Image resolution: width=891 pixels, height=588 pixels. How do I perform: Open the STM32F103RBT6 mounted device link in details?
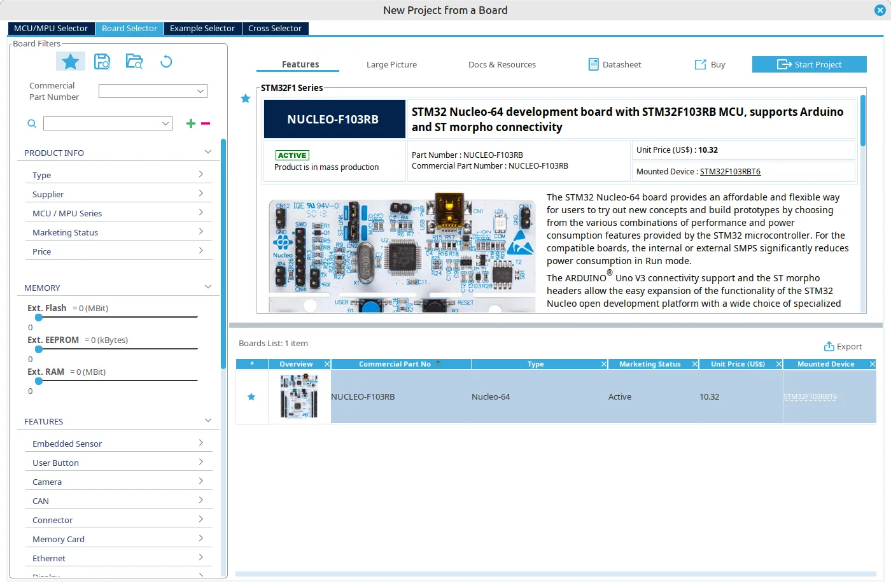point(730,171)
